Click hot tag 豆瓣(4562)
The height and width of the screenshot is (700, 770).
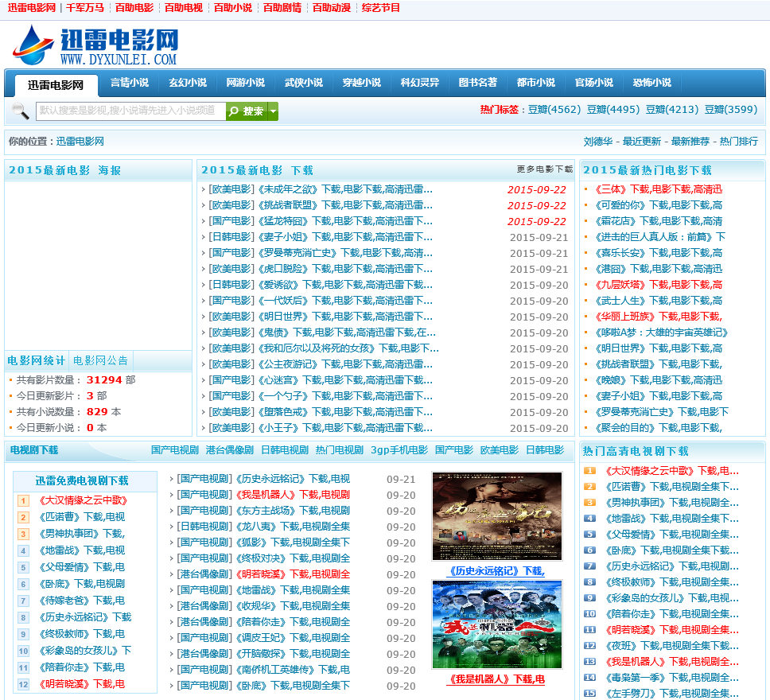coord(554,110)
